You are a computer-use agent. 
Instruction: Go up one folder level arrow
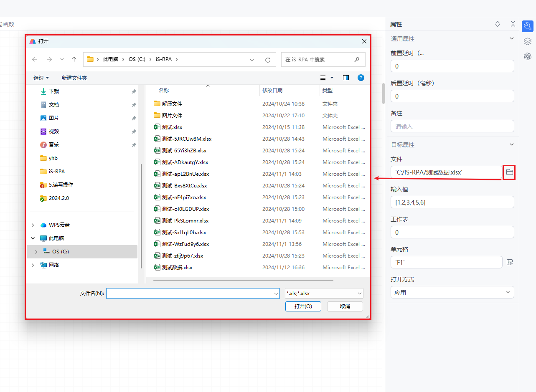pyautogui.click(x=74, y=60)
